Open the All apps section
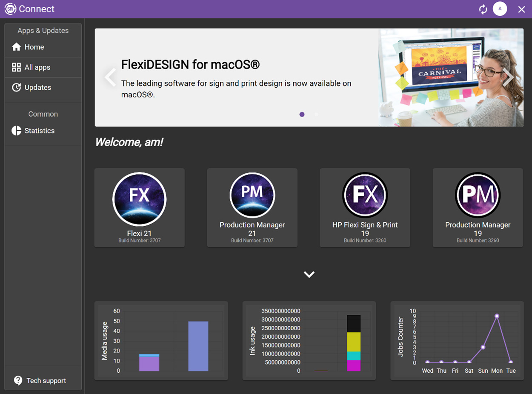 pos(17,67)
